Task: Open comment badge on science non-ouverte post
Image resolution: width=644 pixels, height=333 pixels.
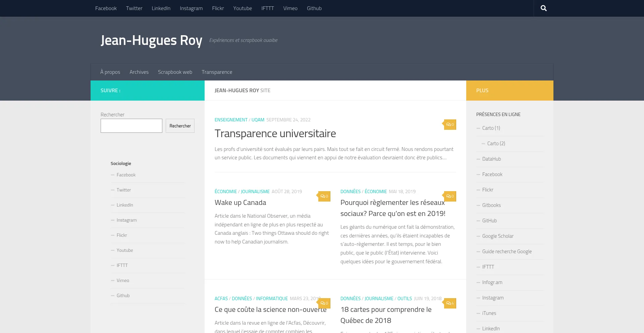Action: pos(324,303)
